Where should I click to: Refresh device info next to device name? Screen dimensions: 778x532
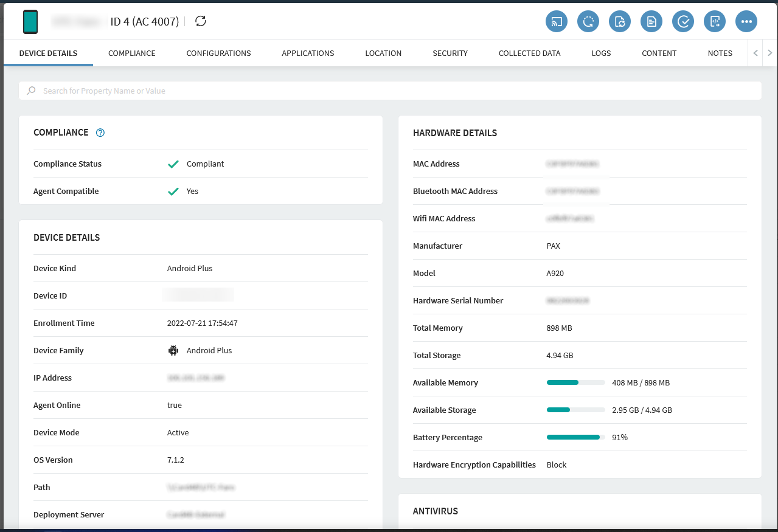pos(201,21)
